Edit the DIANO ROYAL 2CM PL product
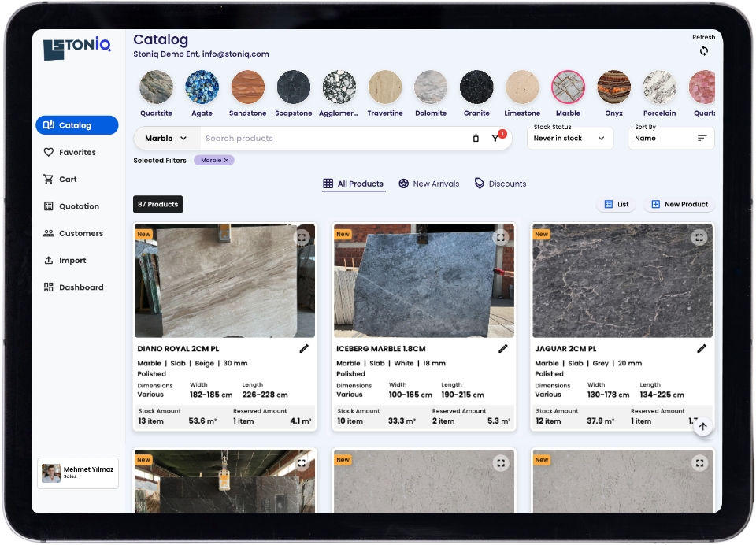Image resolution: width=756 pixels, height=545 pixels. click(304, 349)
